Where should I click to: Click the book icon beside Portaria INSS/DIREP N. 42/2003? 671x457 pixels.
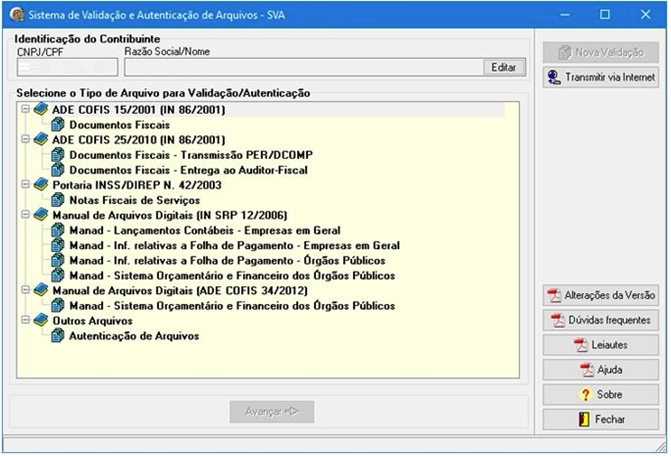click(x=41, y=184)
